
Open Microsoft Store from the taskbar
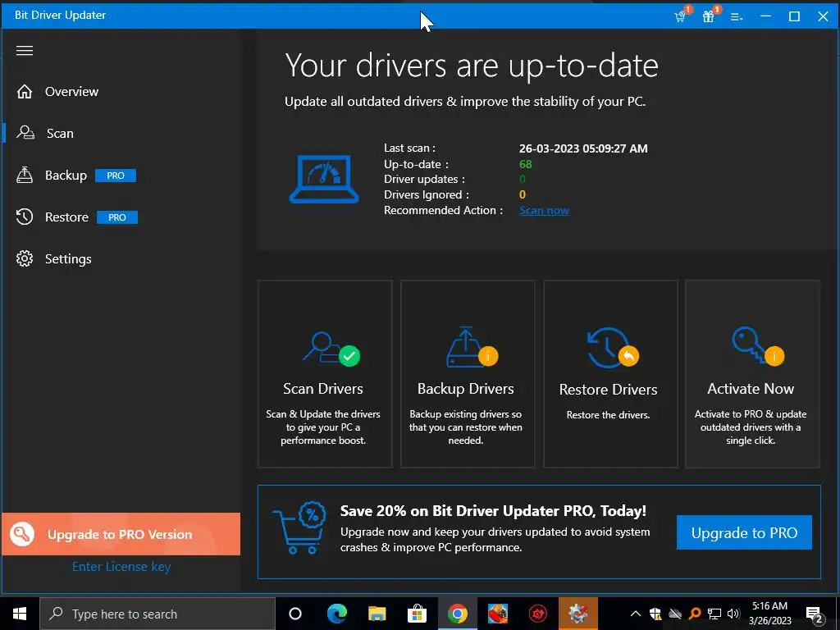tap(417, 614)
